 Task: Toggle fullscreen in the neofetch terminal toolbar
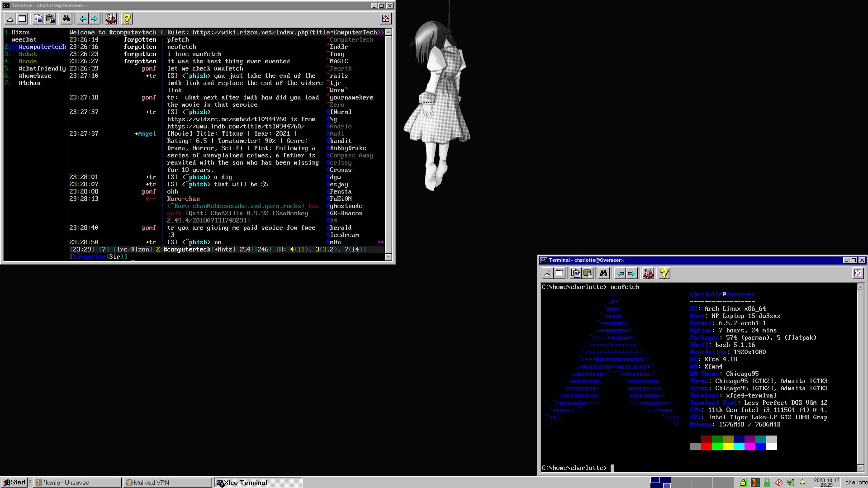(858, 273)
